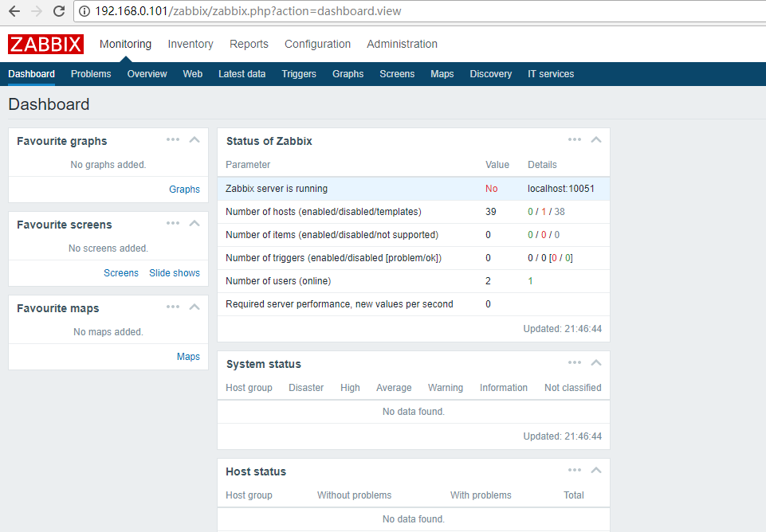The height and width of the screenshot is (532, 766).
Task: Collapse the Favourite screens widget
Action: [194, 223]
